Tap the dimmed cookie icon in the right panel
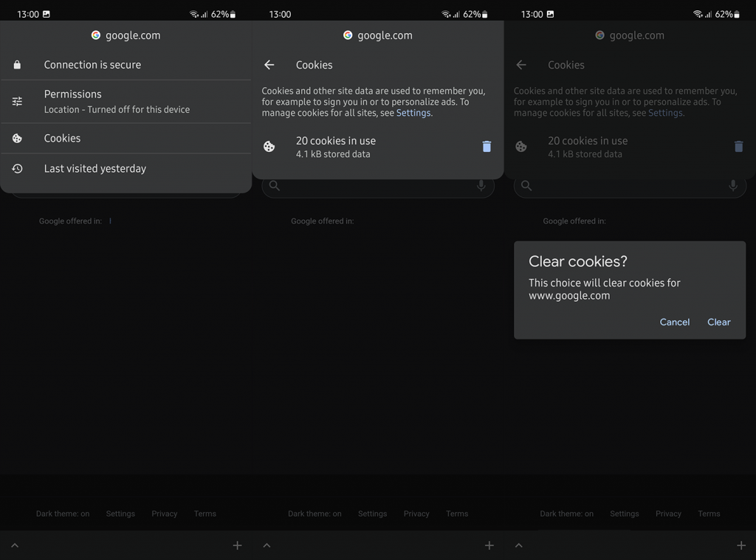This screenshot has width=756, height=560. [x=521, y=147]
